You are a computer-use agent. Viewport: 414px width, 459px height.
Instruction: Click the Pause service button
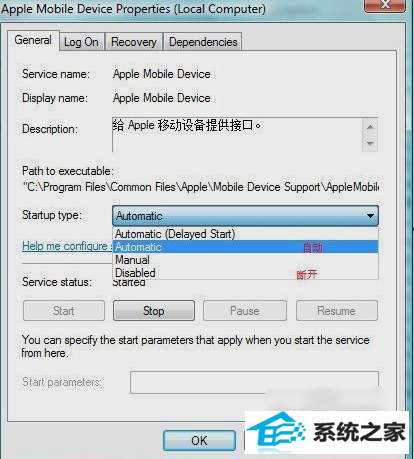(x=245, y=311)
